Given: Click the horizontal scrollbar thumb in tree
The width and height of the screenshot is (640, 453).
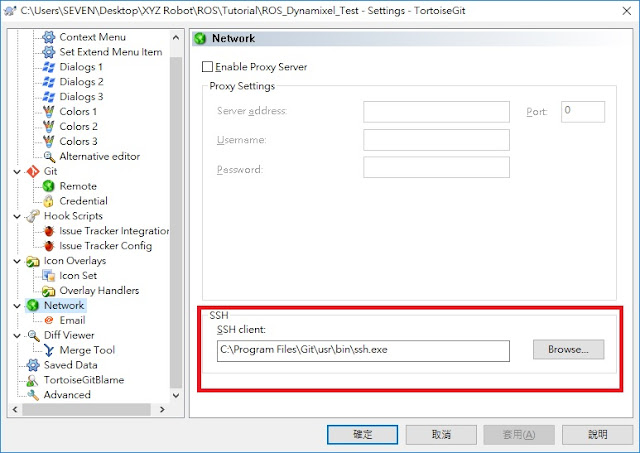Looking at the screenshot, I should 87,409.
